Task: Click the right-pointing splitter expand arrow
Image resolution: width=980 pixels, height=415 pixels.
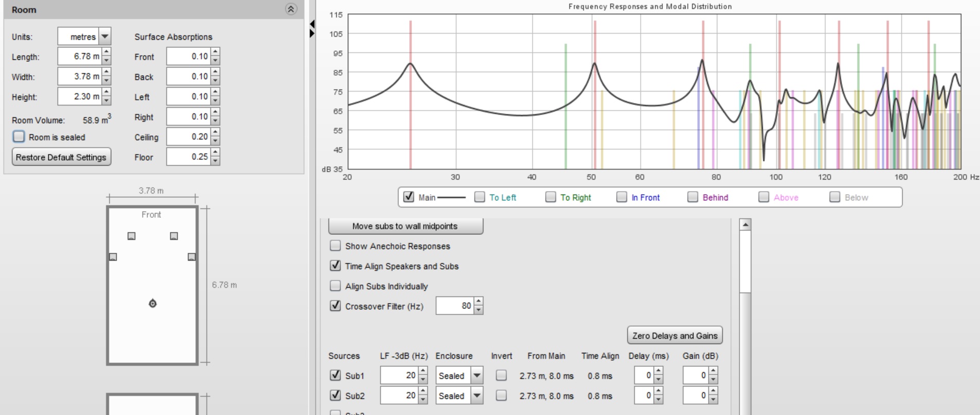Action: click(312, 33)
